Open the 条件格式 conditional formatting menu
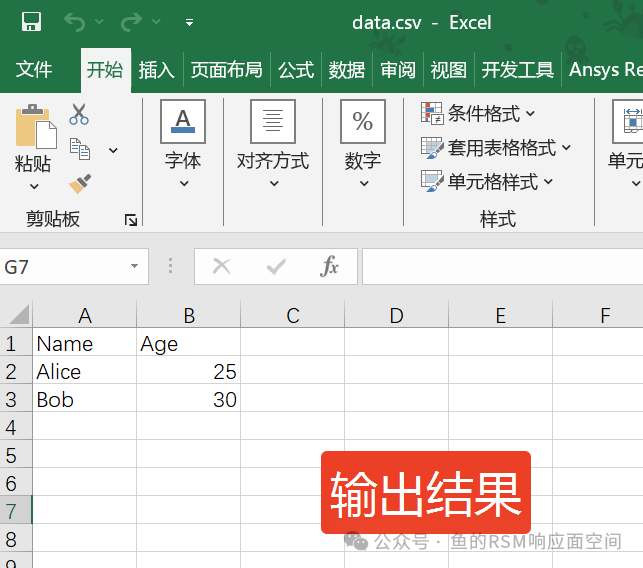 tap(478, 113)
